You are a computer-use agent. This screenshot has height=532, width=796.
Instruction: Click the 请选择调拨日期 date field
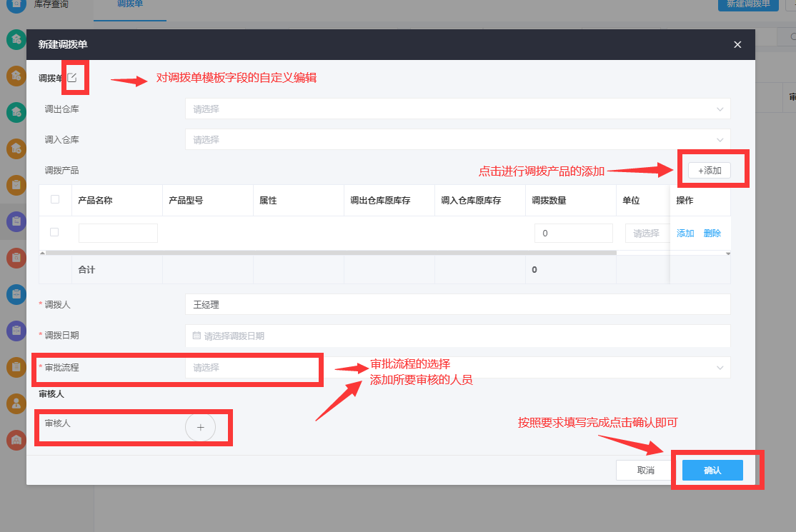coord(457,336)
